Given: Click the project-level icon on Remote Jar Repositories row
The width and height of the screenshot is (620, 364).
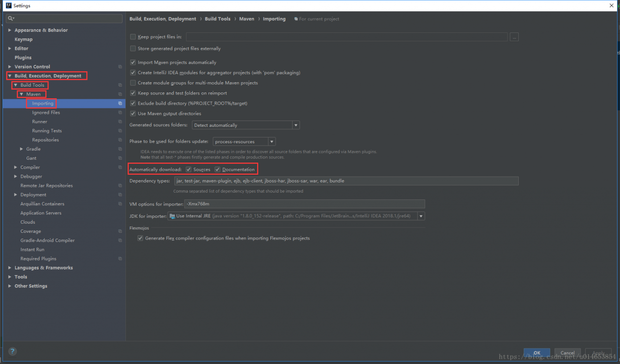Looking at the screenshot, I should (x=120, y=186).
